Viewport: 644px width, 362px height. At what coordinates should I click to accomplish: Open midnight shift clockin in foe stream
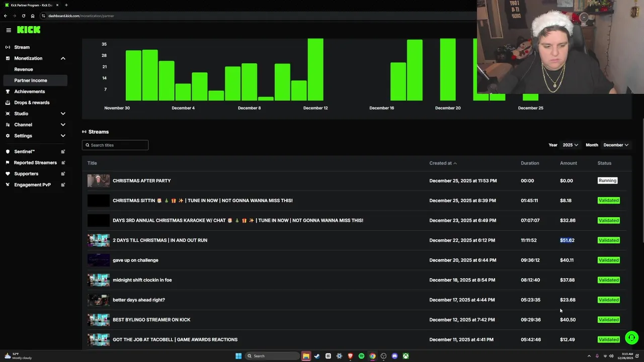click(x=142, y=280)
